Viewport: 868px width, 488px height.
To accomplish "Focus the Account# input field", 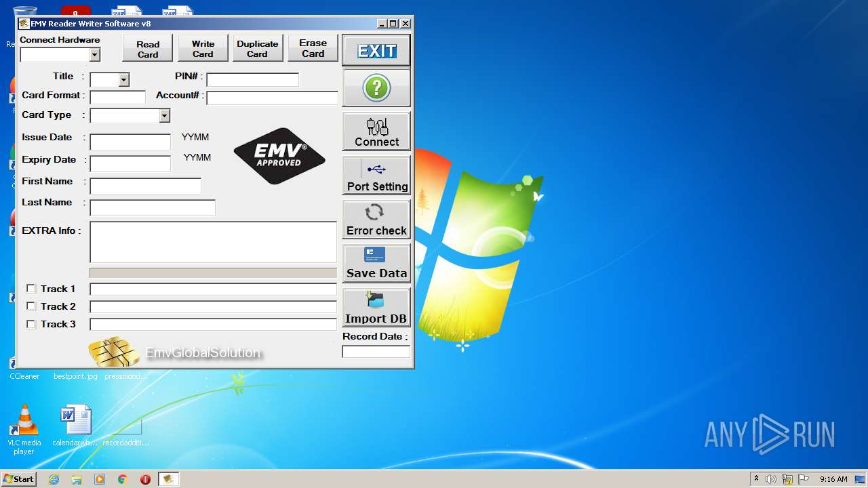I will point(272,98).
